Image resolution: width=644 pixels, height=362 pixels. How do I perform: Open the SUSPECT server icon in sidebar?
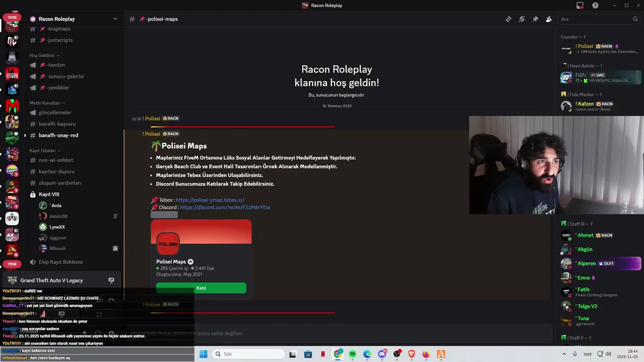[12, 74]
